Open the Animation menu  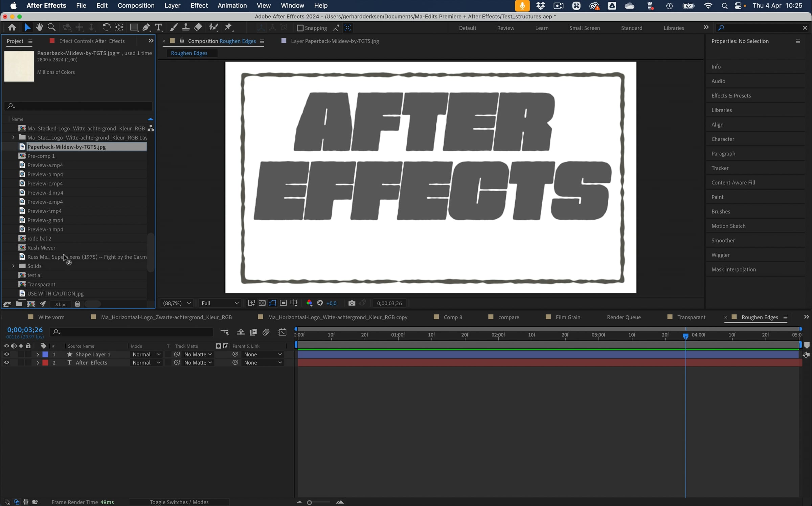[x=232, y=6]
